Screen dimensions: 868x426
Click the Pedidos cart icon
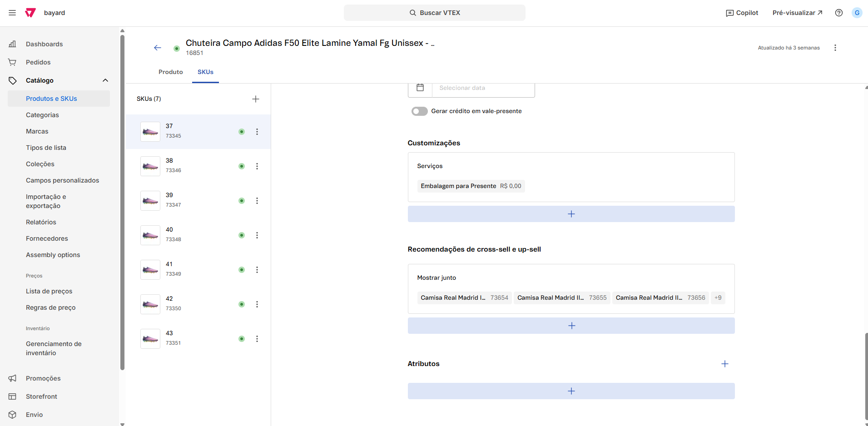[12, 62]
